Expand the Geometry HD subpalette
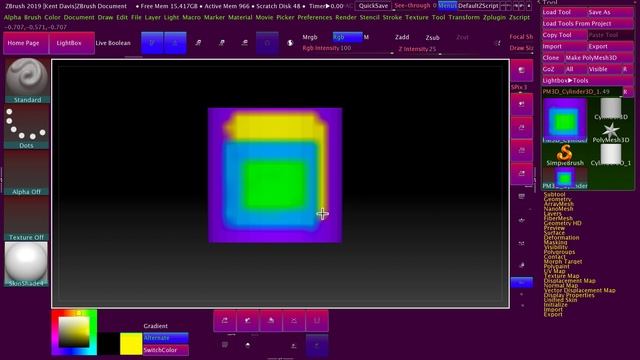This screenshot has width=640, height=360. coord(563,223)
